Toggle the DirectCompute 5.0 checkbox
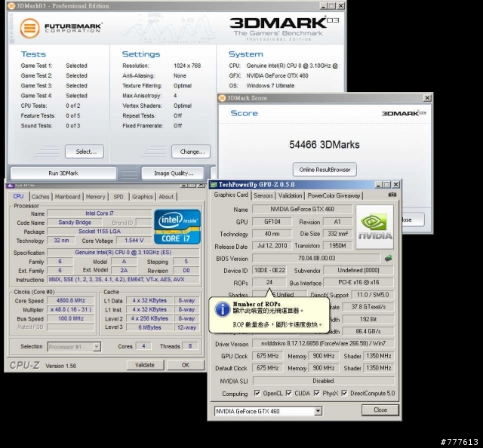The width and height of the screenshot is (483, 448). [x=344, y=393]
